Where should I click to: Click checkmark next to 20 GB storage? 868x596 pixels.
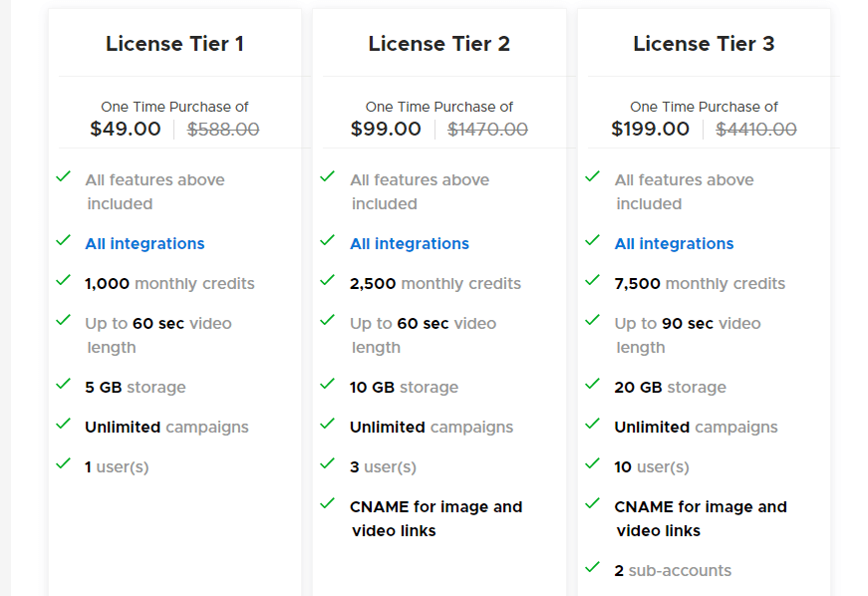tap(593, 384)
